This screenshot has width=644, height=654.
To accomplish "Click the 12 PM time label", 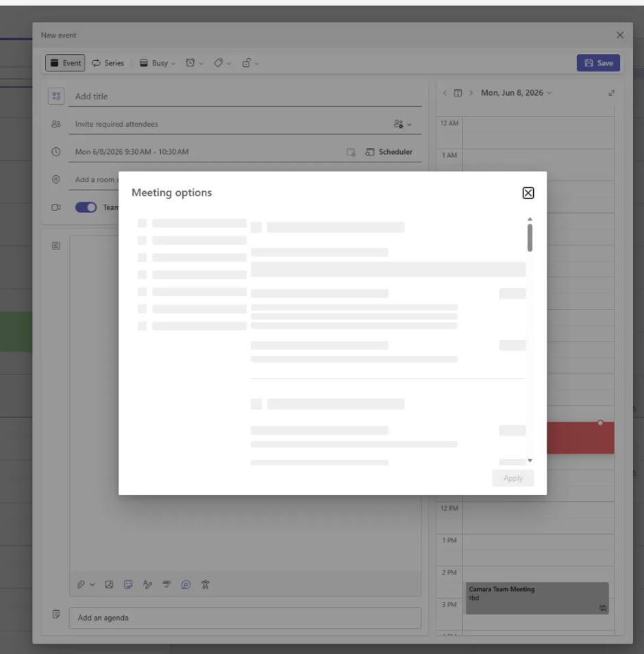I will click(x=449, y=508).
